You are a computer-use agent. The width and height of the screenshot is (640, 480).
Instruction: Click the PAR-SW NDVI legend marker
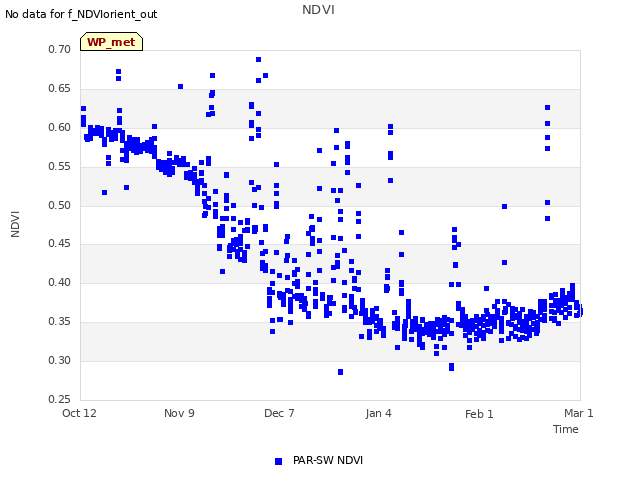(278, 461)
